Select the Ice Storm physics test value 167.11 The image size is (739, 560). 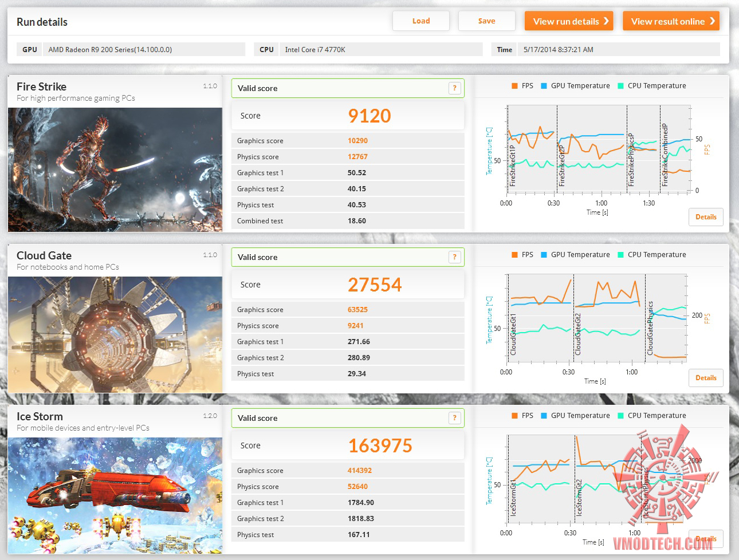pos(359,535)
